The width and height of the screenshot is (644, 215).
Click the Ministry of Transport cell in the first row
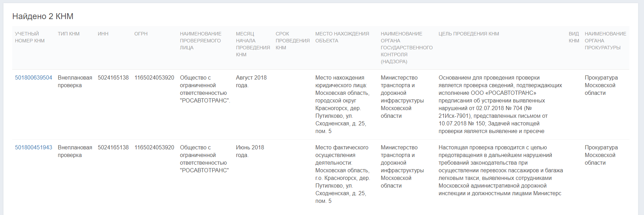[x=402, y=97]
